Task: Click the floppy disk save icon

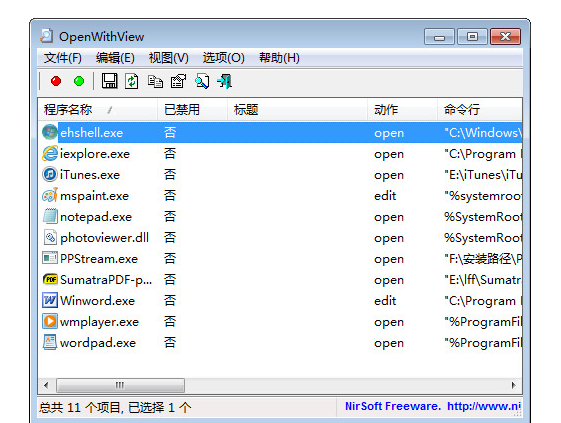Action: pyautogui.click(x=109, y=81)
